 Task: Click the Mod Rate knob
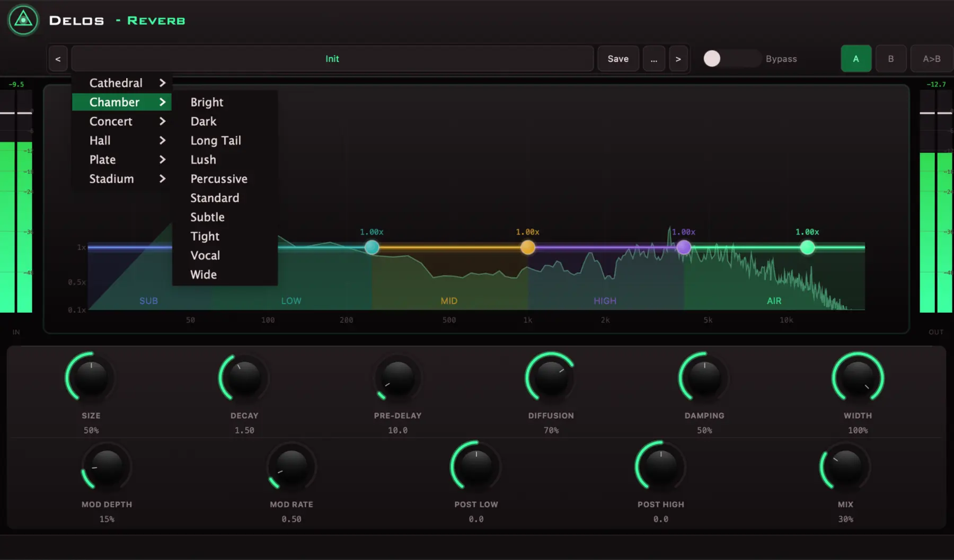tap(291, 467)
